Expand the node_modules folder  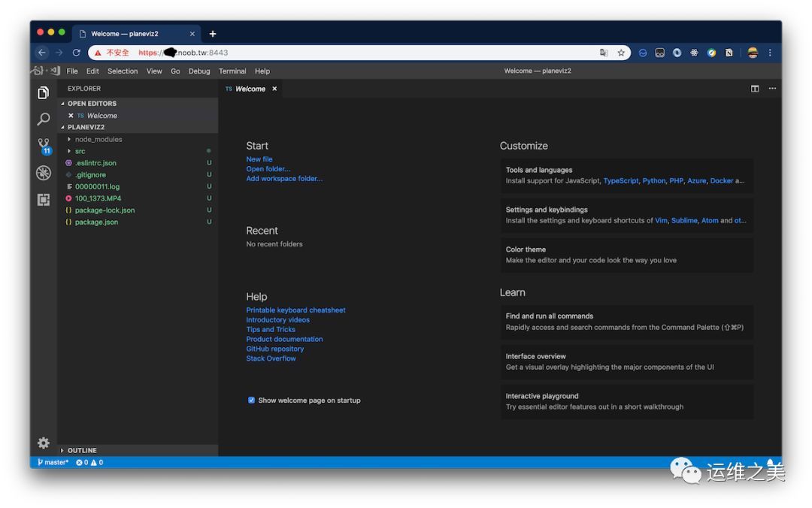pyautogui.click(x=98, y=139)
